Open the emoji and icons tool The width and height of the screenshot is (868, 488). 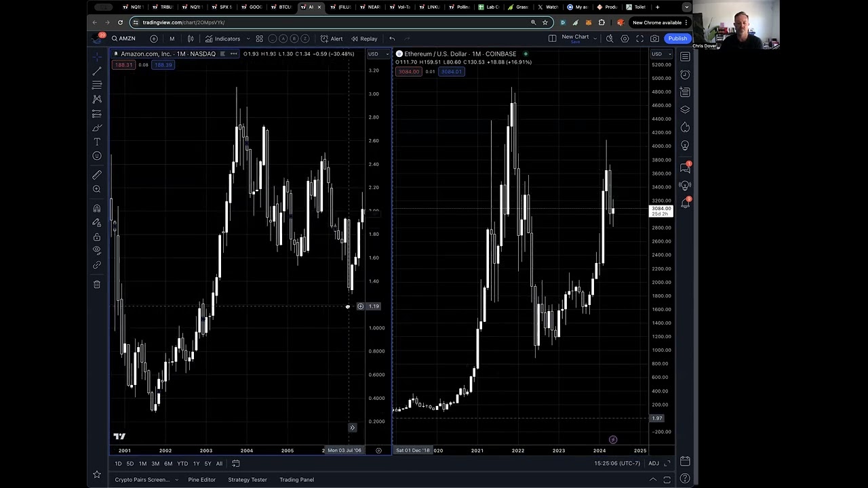coord(97,156)
